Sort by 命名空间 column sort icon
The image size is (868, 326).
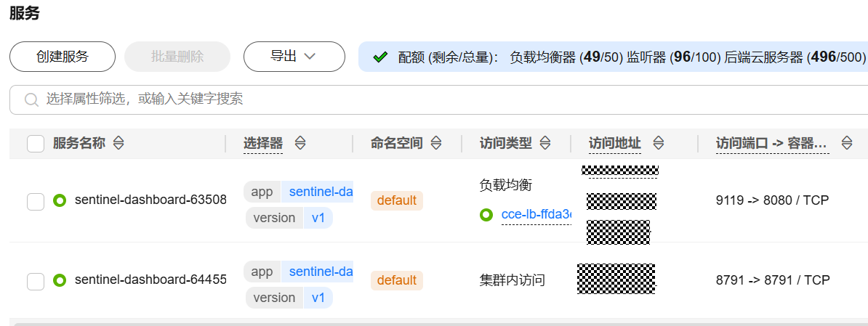coord(436,144)
